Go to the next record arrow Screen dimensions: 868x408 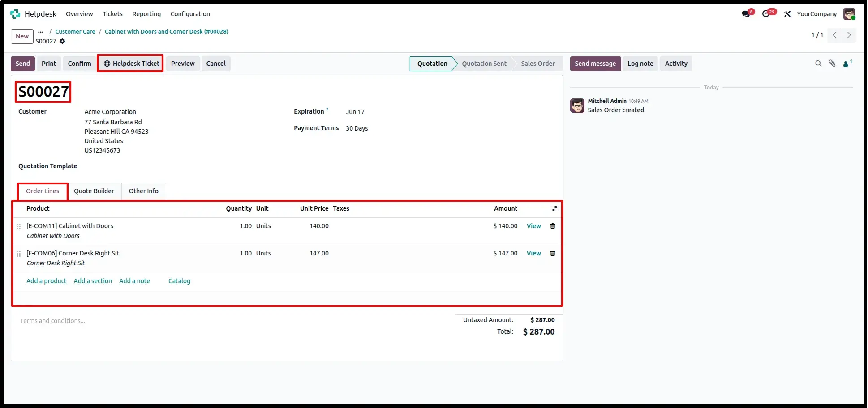coord(849,35)
